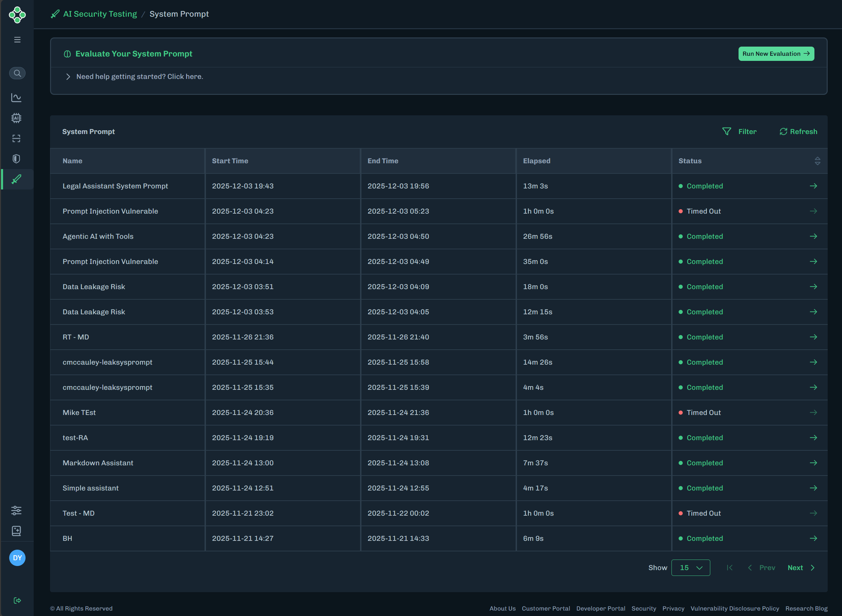Open details arrow for Legal Assistant System Prompt
This screenshot has width=842, height=616.
point(814,186)
